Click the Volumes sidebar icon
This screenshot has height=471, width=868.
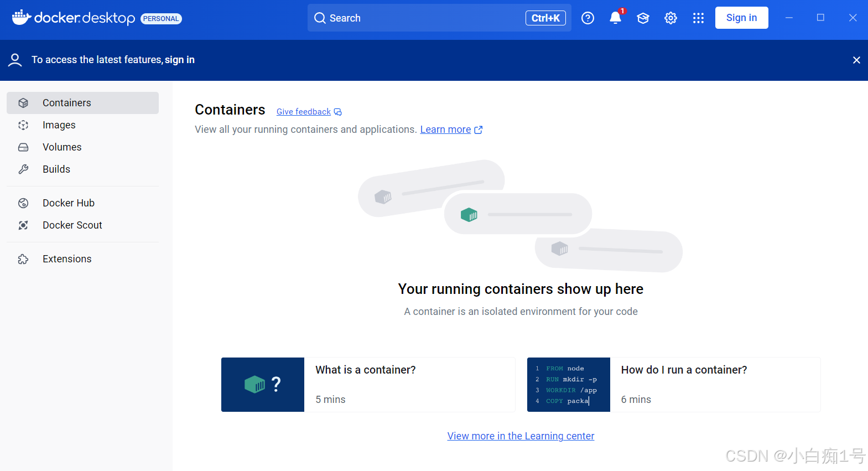pos(23,147)
